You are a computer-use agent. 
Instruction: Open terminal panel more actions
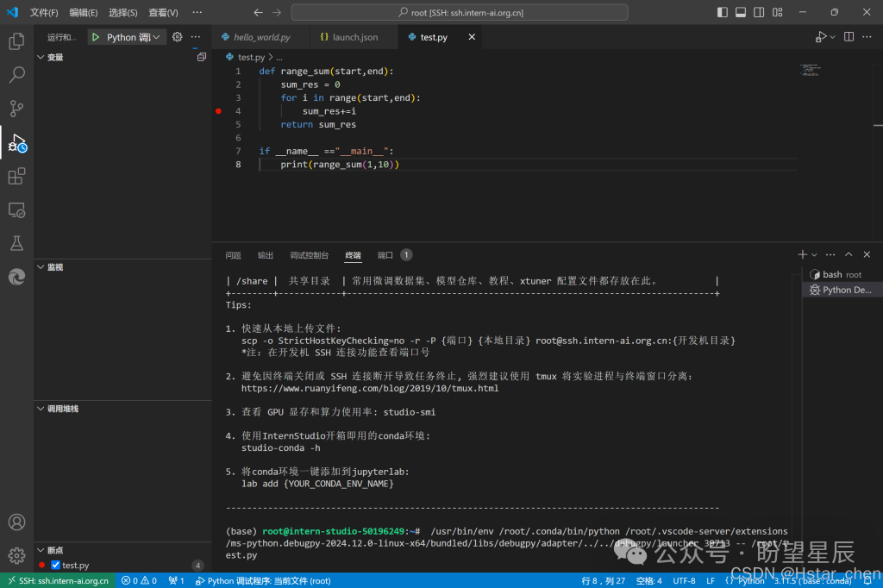pyautogui.click(x=830, y=254)
